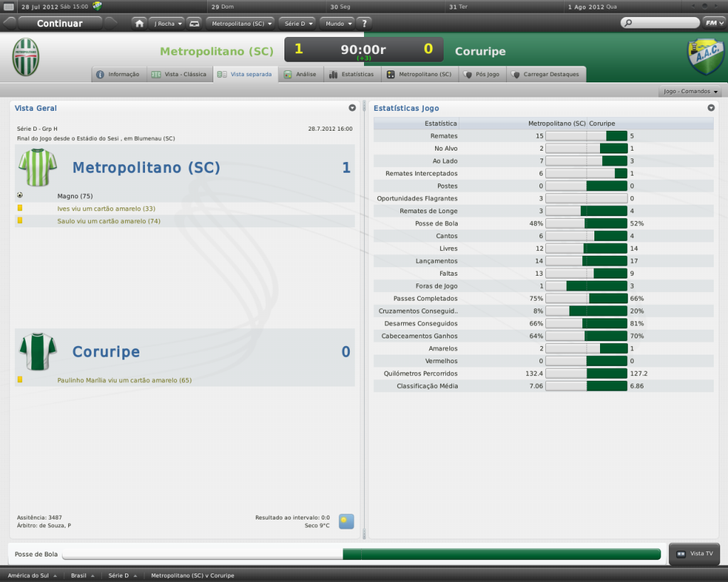Screen dimensions: 728x582
Task: Click the Vista TV button
Action: 694,554
